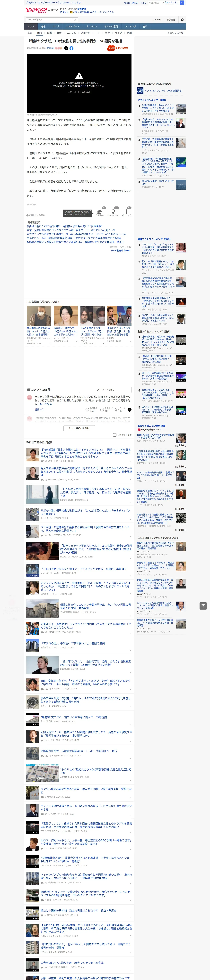Click the scroll-to-top arrow button
210x980 pixels.
point(203,606)
